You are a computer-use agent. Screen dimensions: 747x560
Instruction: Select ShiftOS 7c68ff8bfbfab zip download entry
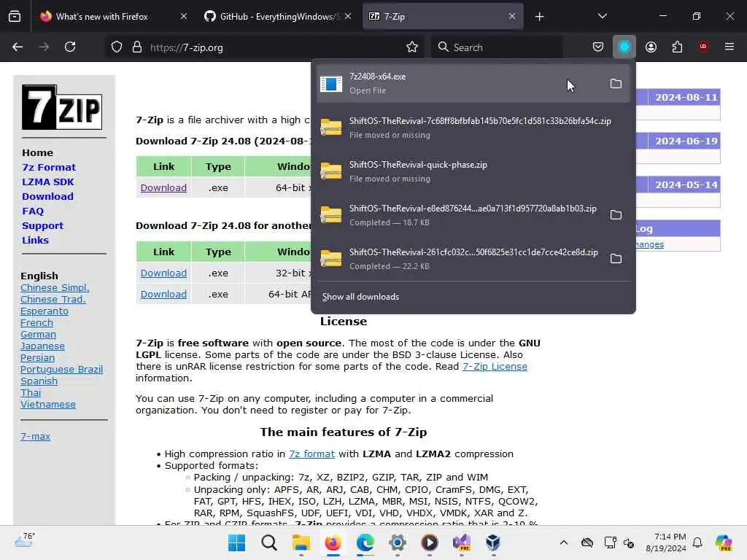point(473,128)
